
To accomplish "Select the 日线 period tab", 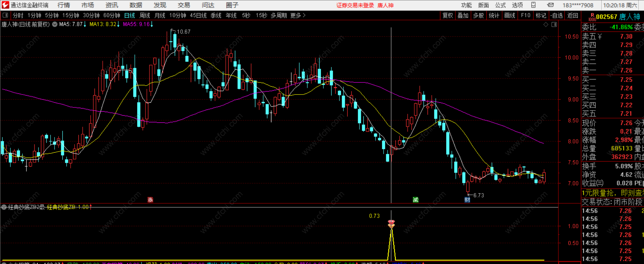I will tap(129, 15).
